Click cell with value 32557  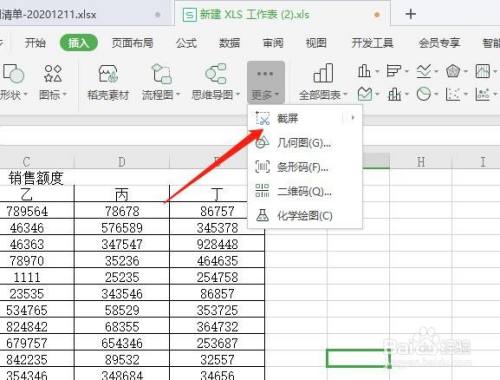217,360
